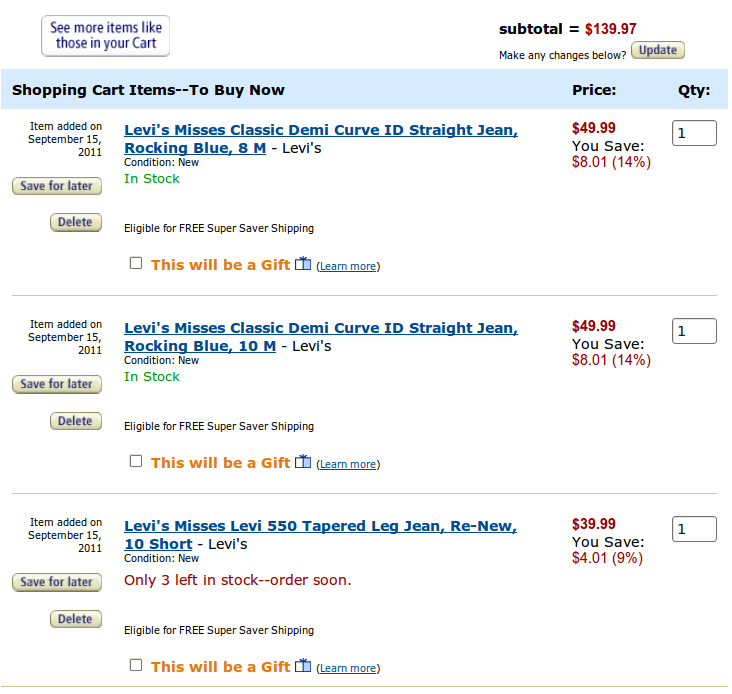The width and height of the screenshot is (732, 694).
Task: Focus quantity box for 550 Tapered Jean
Action: click(x=694, y=529)
